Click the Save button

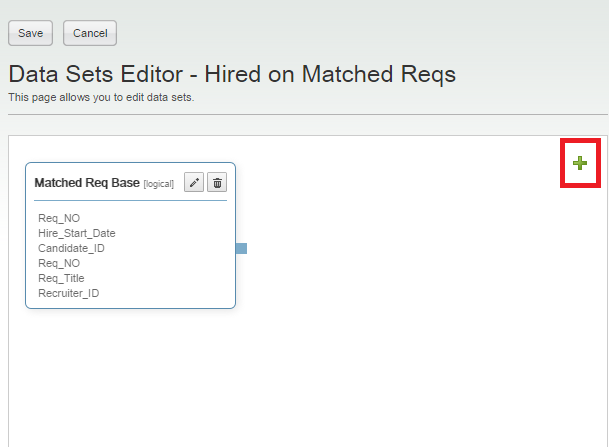pyautogui.click(x=30, y=33)
